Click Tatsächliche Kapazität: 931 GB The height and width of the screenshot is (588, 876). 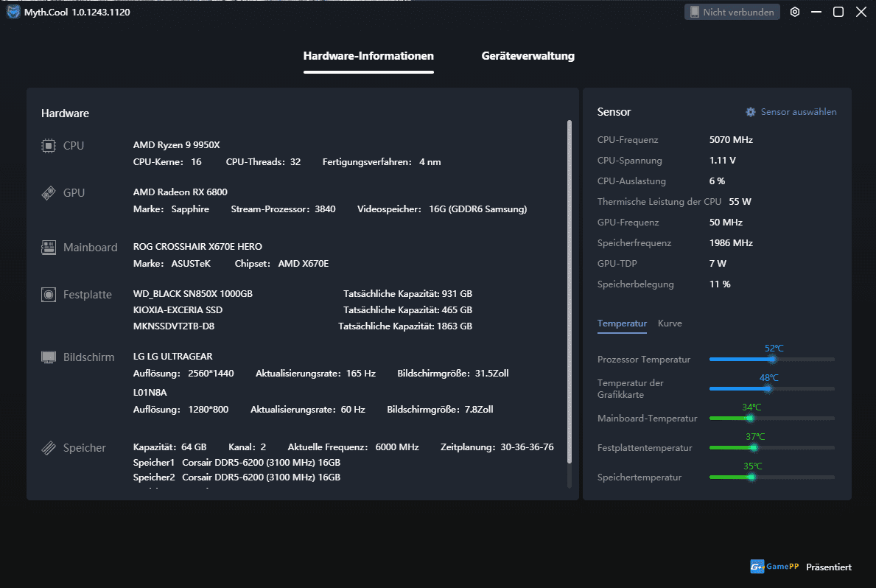coord(407,293)
